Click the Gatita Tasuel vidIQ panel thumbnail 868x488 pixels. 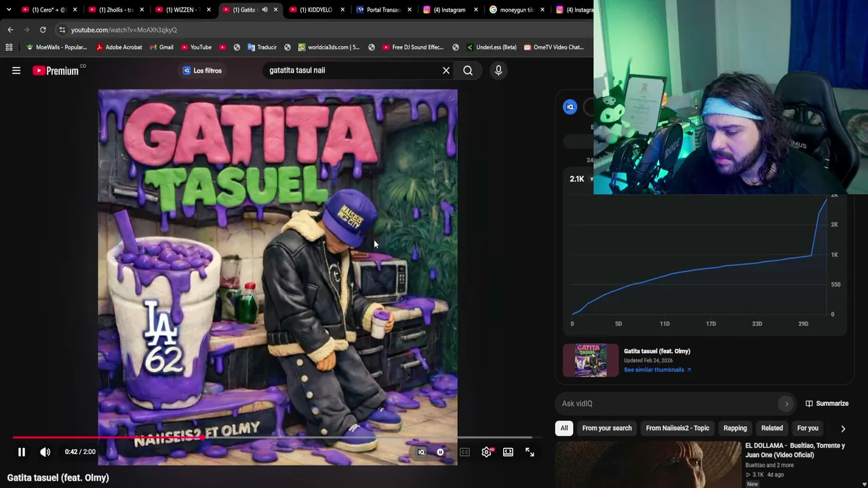(x=591, y=360)
